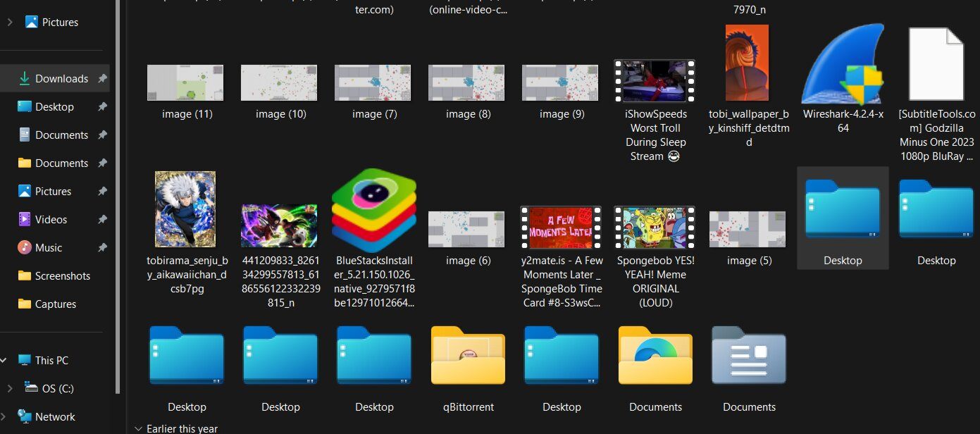Click the pin beside Documents folder entry
This screenshot has width=980, height=434.
click(x=102, y=163)
